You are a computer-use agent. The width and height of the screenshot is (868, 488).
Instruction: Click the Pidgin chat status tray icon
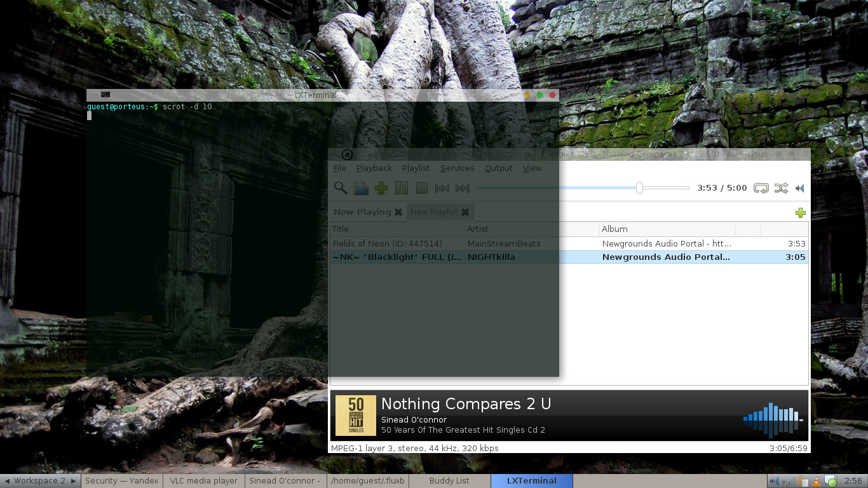(830, 481)
